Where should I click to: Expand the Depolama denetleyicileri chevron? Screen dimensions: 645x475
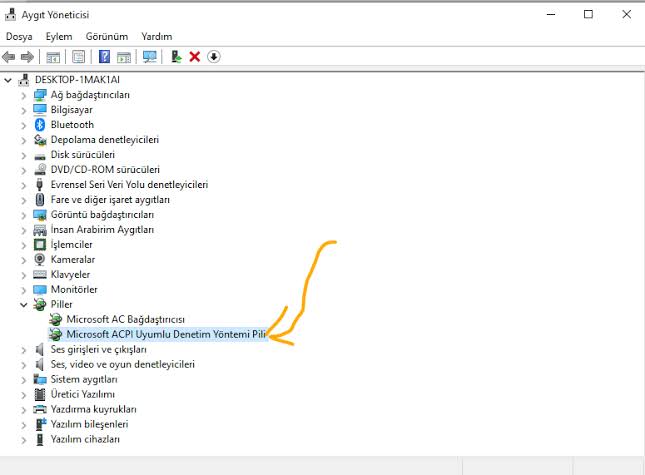pyautogui.click(x=23, y=140)
